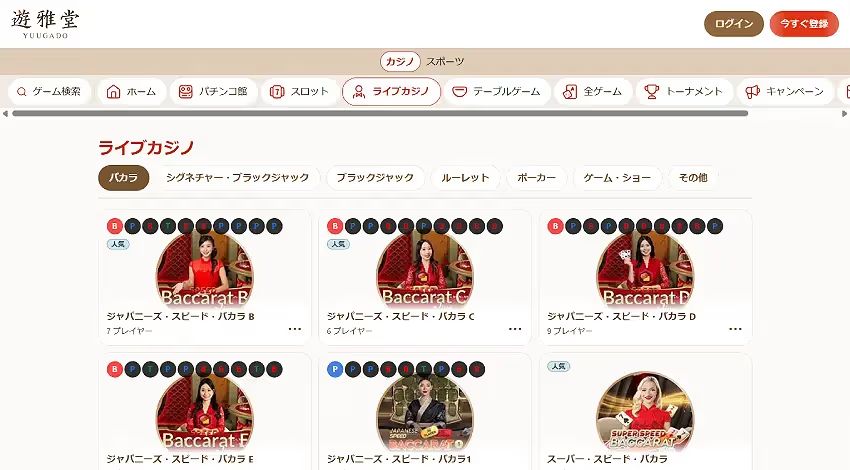Screen dimensions: 850x470
Task: Switch to the スポーツ section
Action: click(x=445, y=61)
